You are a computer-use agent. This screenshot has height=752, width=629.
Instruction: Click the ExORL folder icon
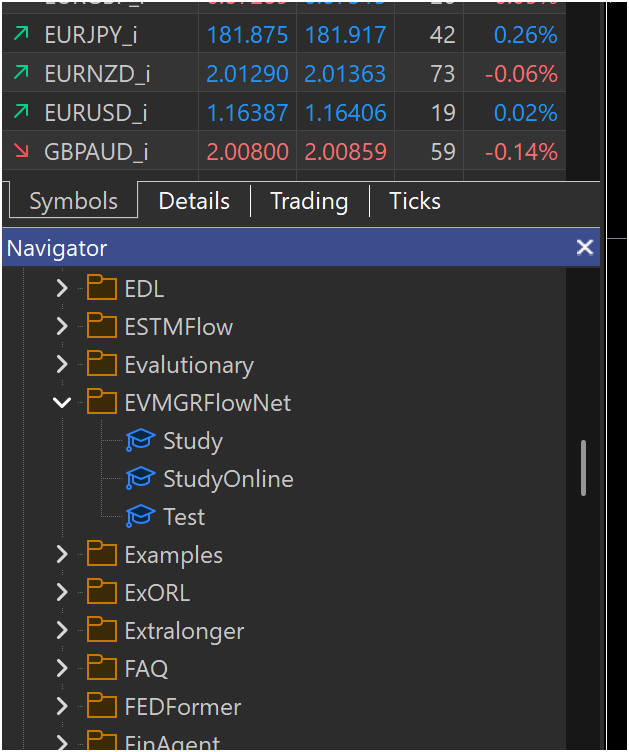click(102, 593)
